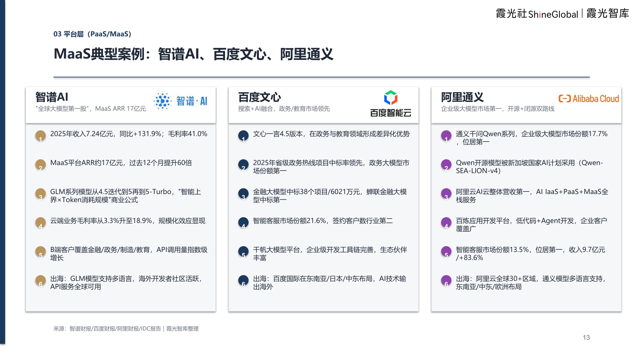The image size is (644, 362).
Task: Click the 智谱AI card heading
Action: (52, 97)
